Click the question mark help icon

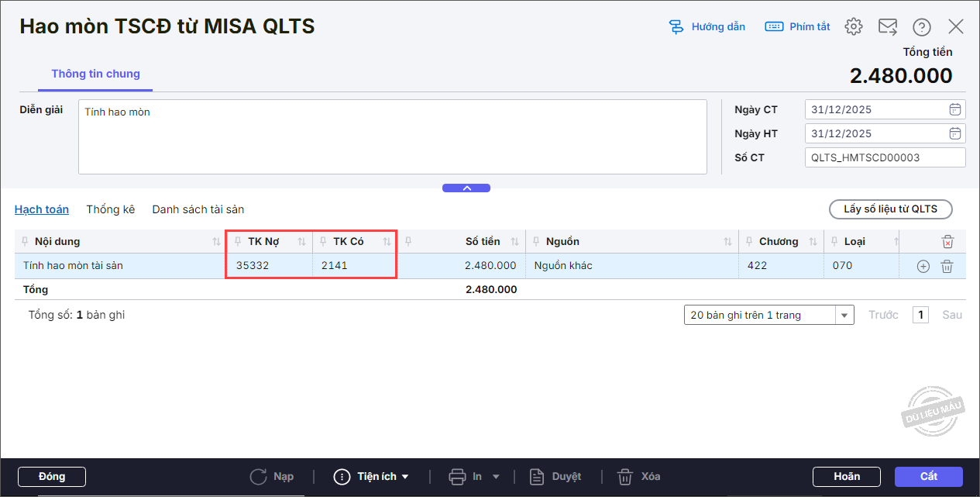922,27
